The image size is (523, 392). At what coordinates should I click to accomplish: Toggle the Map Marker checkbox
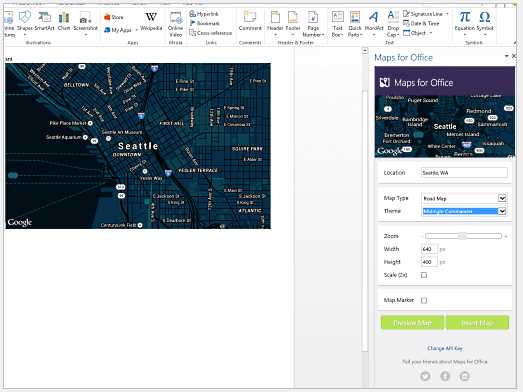[424, 300]
